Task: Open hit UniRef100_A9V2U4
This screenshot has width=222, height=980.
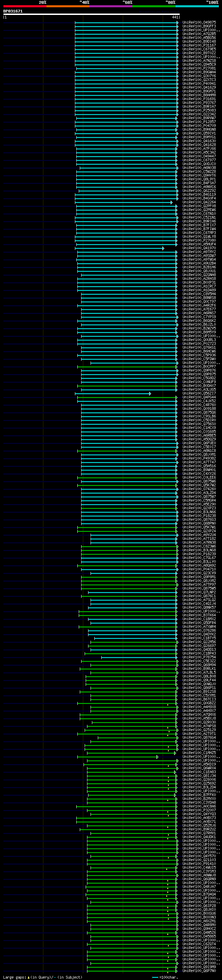Action: (x=199, y=535)
